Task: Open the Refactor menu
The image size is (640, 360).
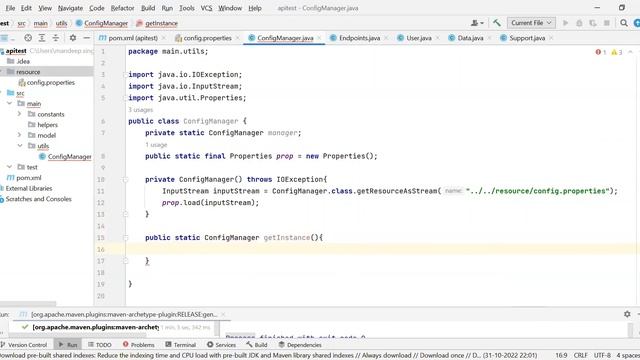Action: [x=122, y=8]
